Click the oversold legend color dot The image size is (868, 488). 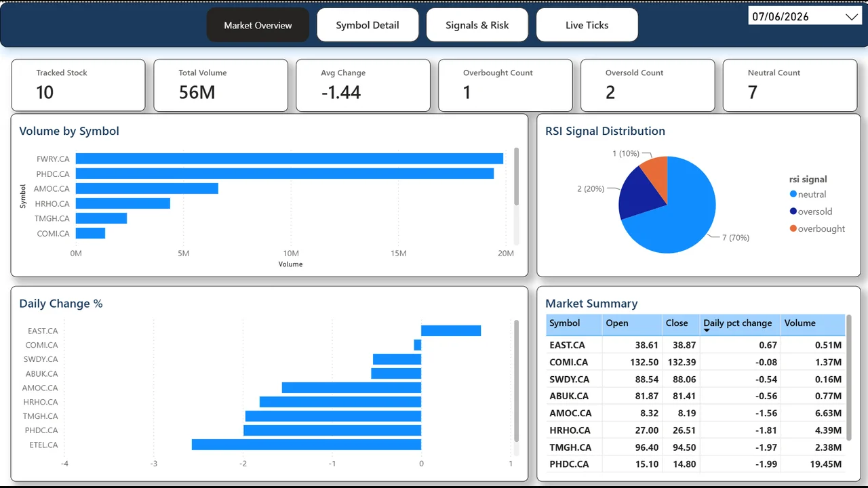point(793,211)
